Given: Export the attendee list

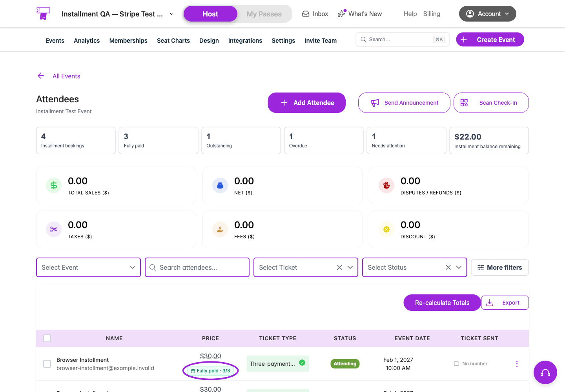Looking at the screenshot, I should (505, 303).
